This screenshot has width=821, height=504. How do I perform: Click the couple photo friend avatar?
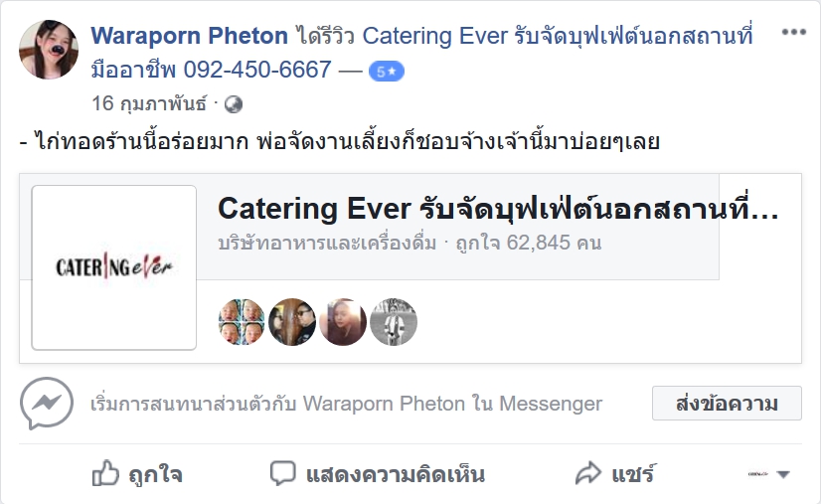[x=292, y=322]
